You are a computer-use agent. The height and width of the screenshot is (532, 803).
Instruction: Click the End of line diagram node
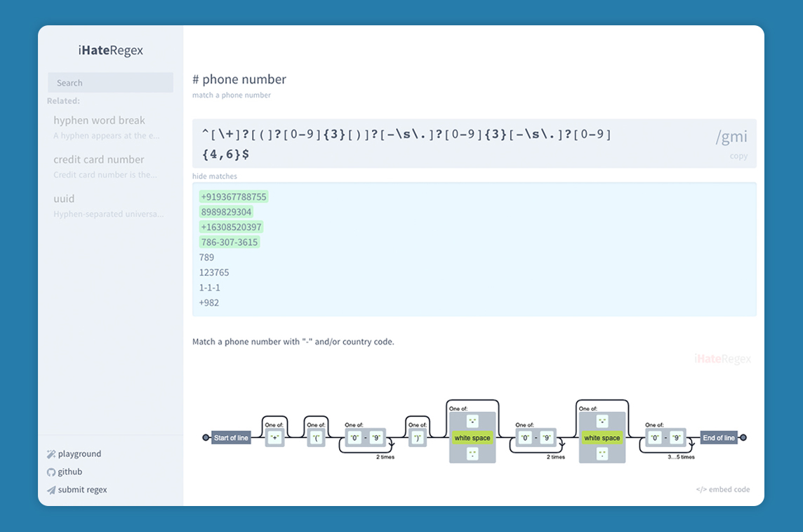[x=719, y=438]
